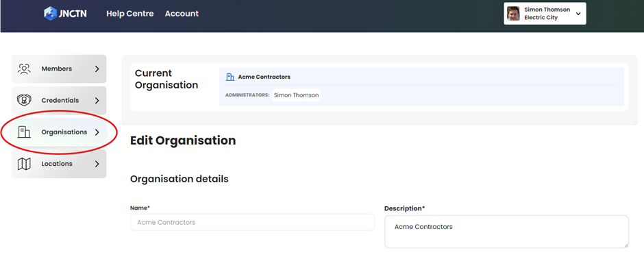Open the user account dropdown arrow
This screenshot has height=257, width=644.
pos(578,14)
